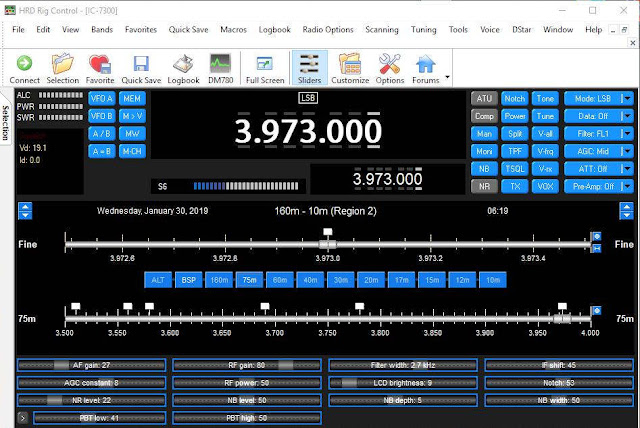The width and height of the screenshot is (640, 428).
Task: Click the main 3.973.000 frequency display
Action: pyautogui.click(x=308, y=131)
